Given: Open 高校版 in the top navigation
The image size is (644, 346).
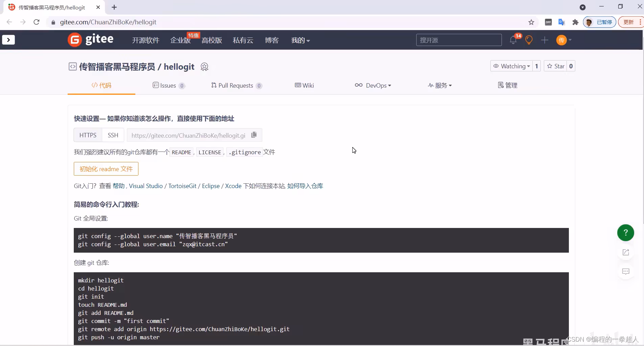Looking at the screenshot, I should click(x=212, y=40).
